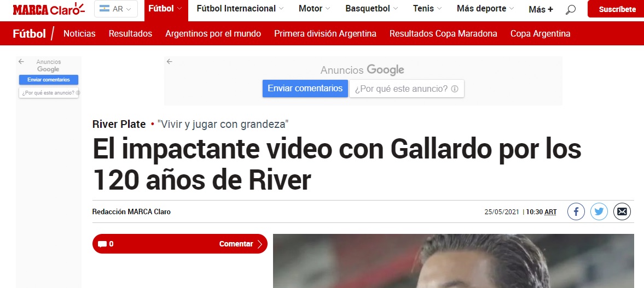Screen dimensions: 644x288
Task: Click the ART timezone abbreviation
Action: click(550, 212)
